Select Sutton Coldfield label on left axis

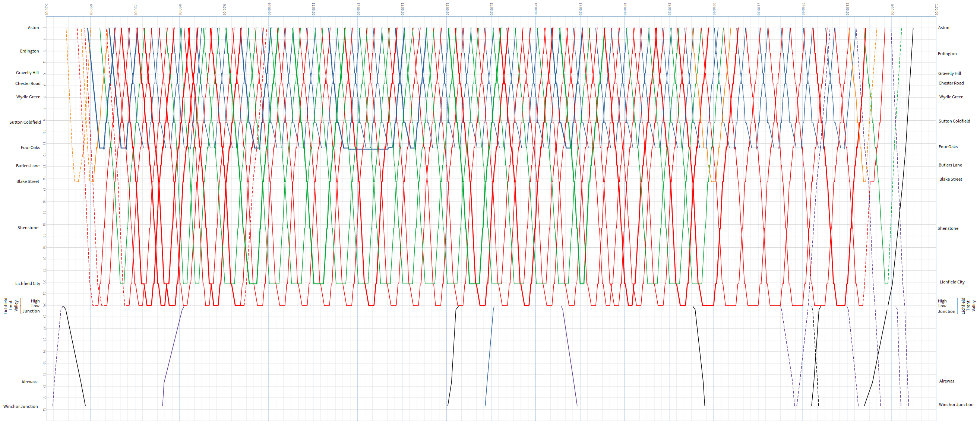pyautogui.click(x=25, y=123)
